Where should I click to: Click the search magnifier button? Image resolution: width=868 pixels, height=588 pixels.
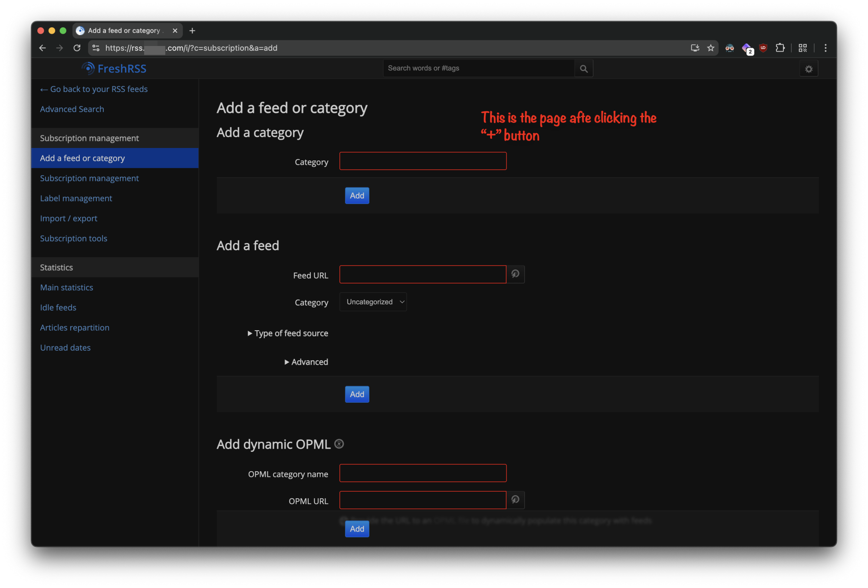tap(584, 69)
